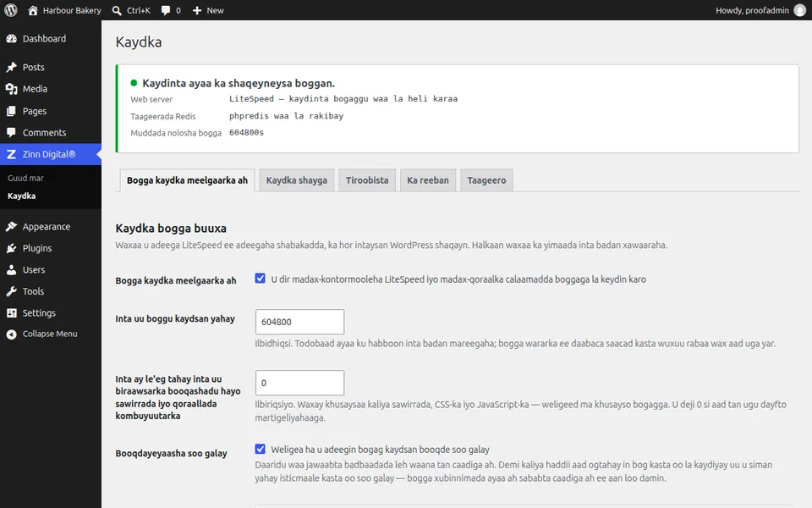Click the Posts pin icon
The image size is (812, 508).
coord(11,68)
